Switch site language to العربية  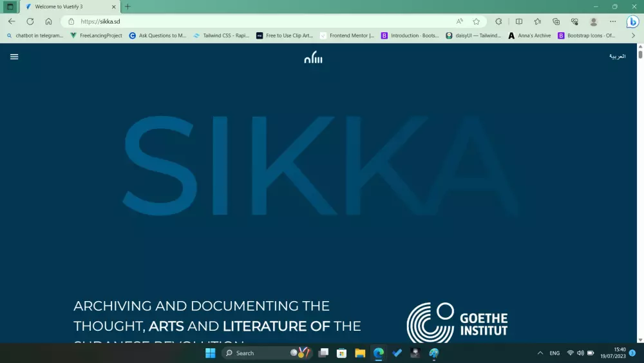617,56
